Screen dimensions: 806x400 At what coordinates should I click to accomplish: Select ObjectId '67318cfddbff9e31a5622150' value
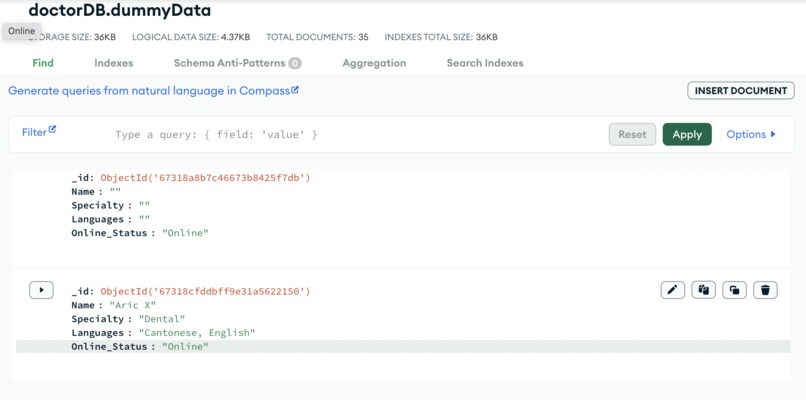205,292
